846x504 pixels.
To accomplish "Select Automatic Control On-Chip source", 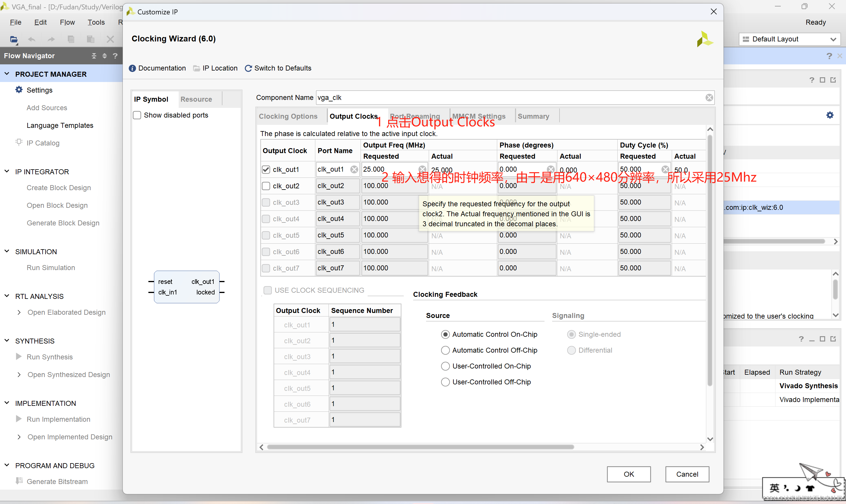I will pyautogui.click(x=445, y=334).
